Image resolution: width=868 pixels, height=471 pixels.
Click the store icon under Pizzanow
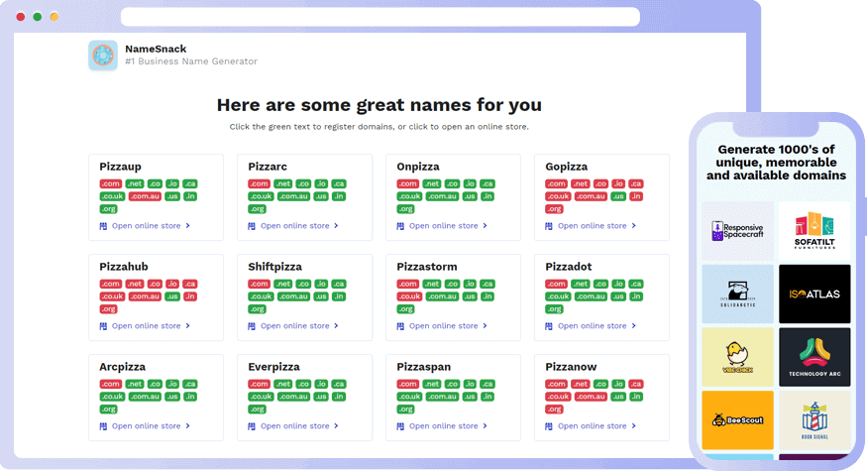pos(549,426)
